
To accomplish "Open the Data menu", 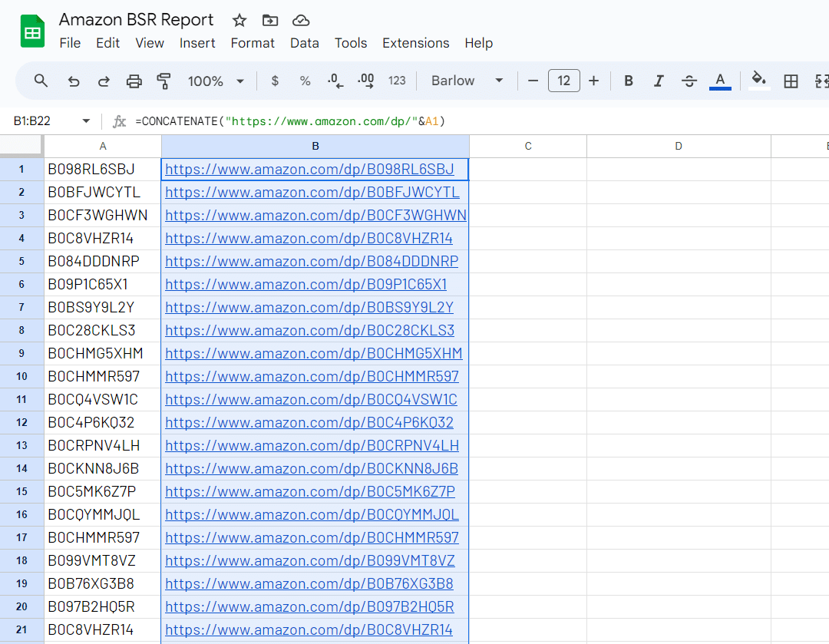I will (x=304, y=43).
